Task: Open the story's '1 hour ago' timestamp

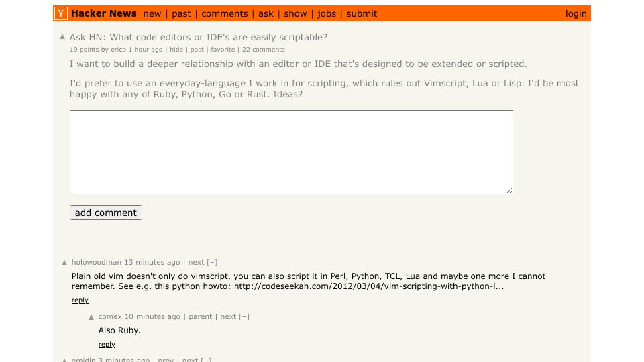Action: (146, 49)
